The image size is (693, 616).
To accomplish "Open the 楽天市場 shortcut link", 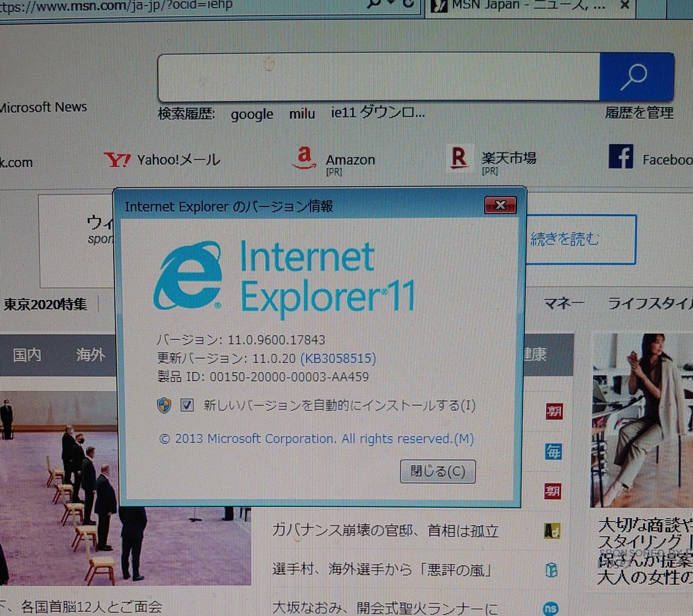I will tap(509, 158).
